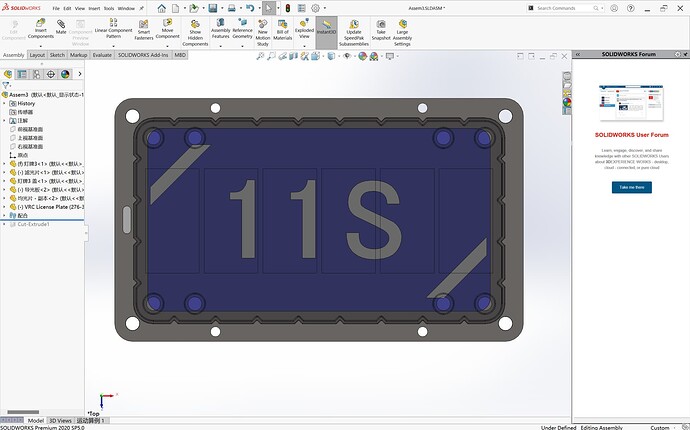Open the Options gear icon

pos(316,8)
